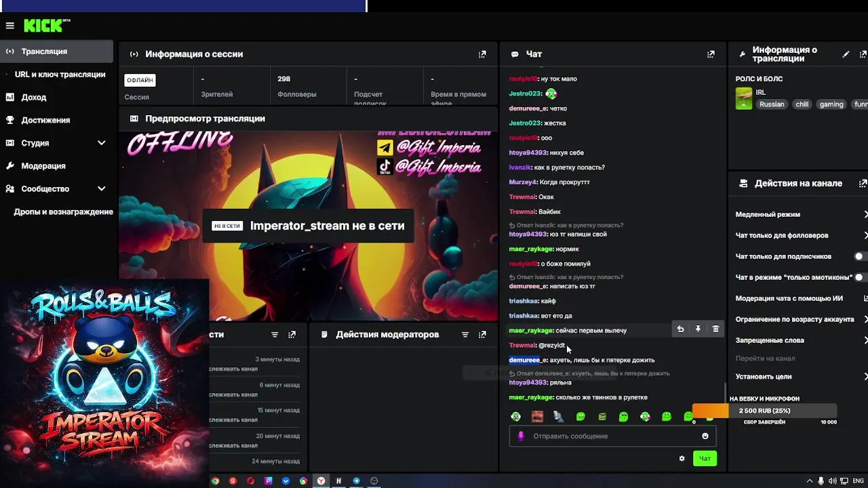Pop out the Chat panel
This screenshot has height=488, width=868.
711,54
